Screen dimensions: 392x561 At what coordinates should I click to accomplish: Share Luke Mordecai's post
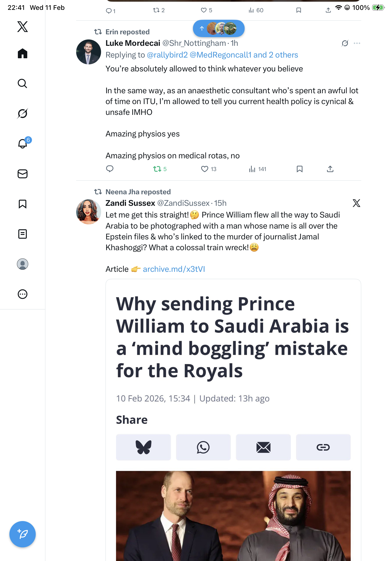330,169
